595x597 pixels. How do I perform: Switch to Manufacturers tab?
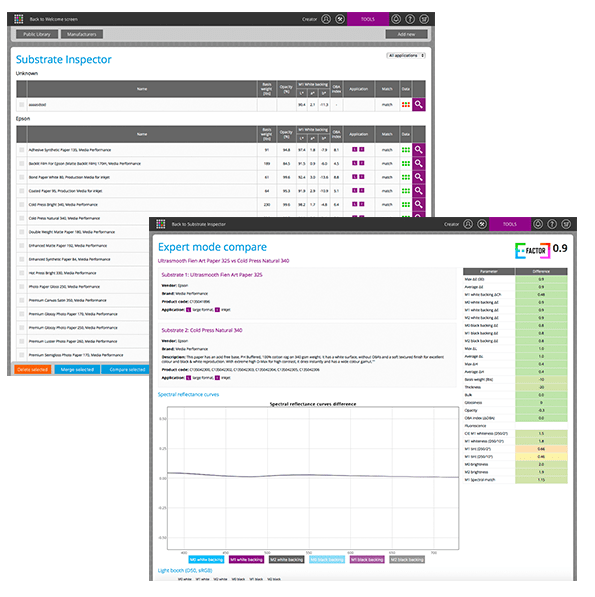click(x=82, y=34)
